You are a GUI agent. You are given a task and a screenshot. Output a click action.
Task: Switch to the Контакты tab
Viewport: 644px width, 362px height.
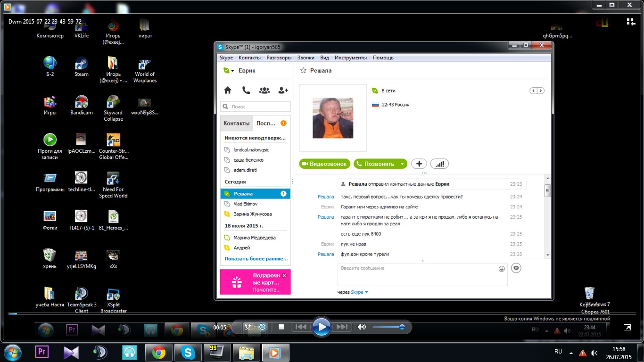click(237, 123)
